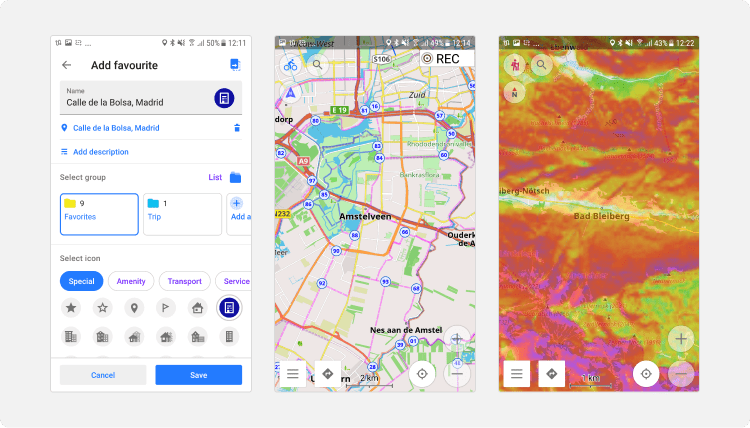Image resolution: width=750 pixels, height=428 pixels.
Task: Tap the bicycle profile icon on the map
Action: (x=290, y=65)
